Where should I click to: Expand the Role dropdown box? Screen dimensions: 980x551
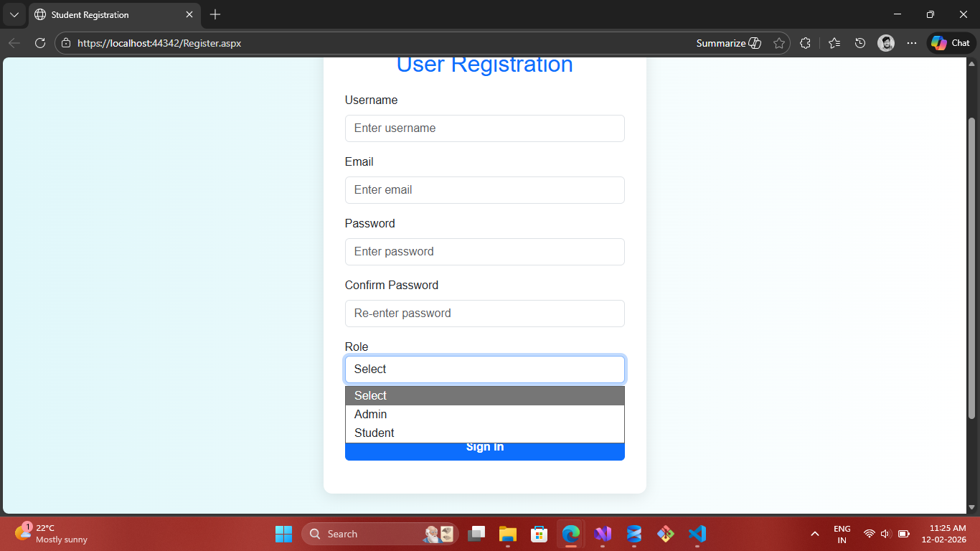pyautogui.click(x=484, y=369)
